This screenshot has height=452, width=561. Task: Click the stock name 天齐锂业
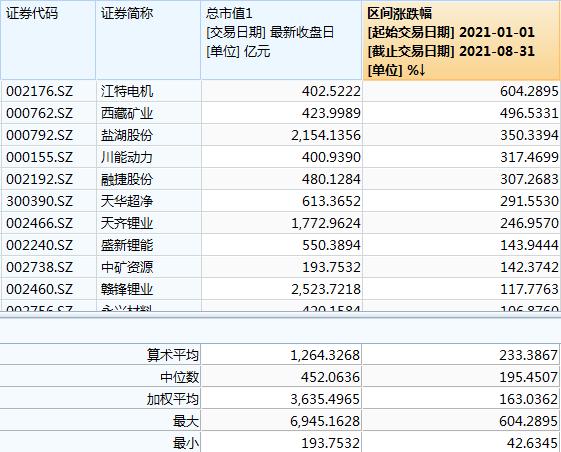coord(127,223)
